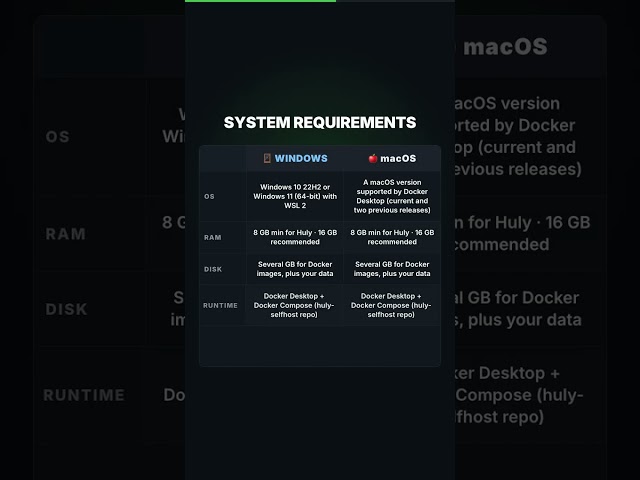Click blurred background 'OS' label
Viewport: 640px width, 480px height.
pyautogui.click(x=58, y=137)
